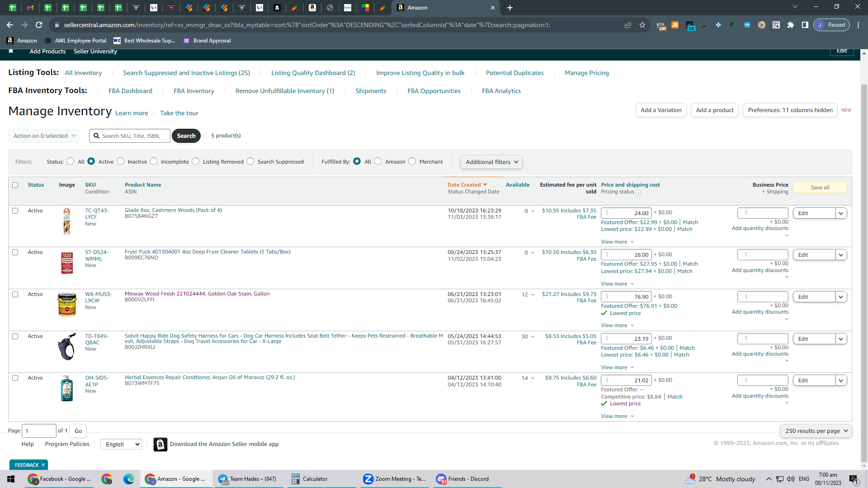Select the Inactive status radio button

121,161
